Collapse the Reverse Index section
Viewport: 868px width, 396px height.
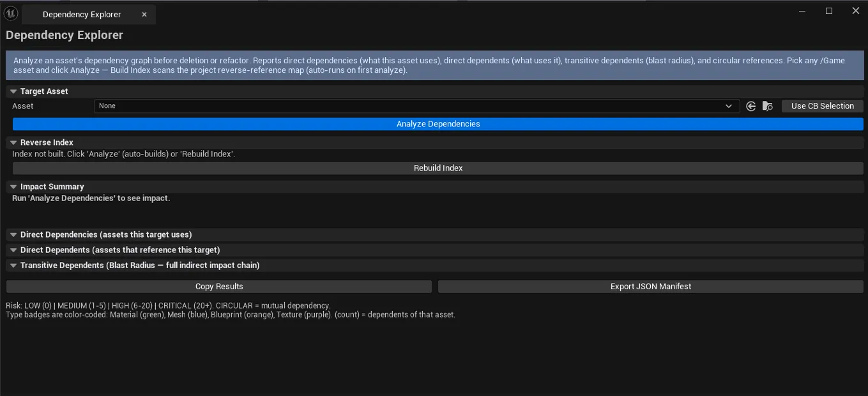(13, 142)
